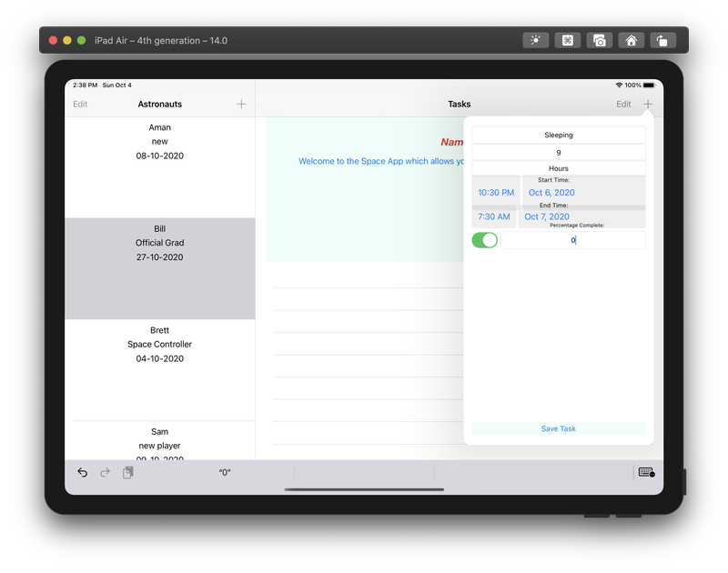Tap the undo icon on keyboard toolbar

82,473
